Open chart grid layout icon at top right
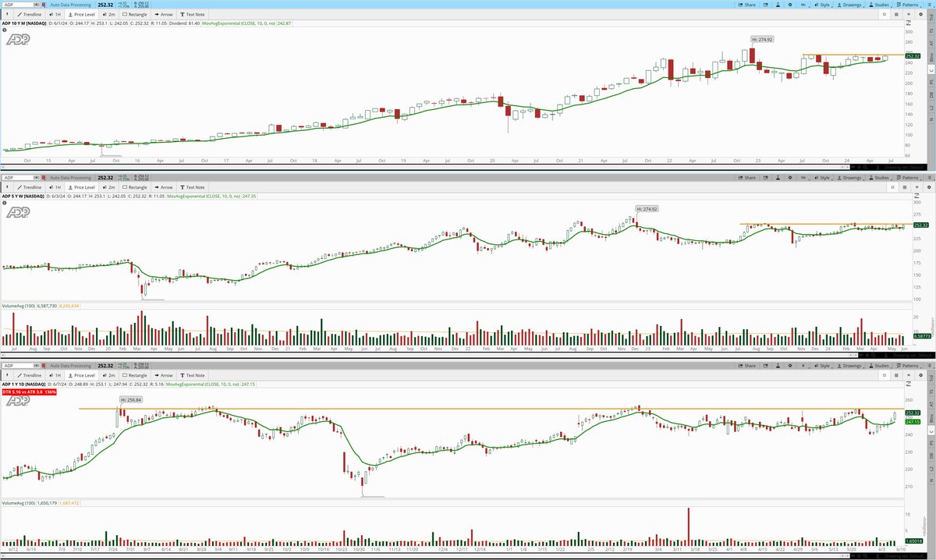Screen dimensions: 936x560 tap(896, 14)
